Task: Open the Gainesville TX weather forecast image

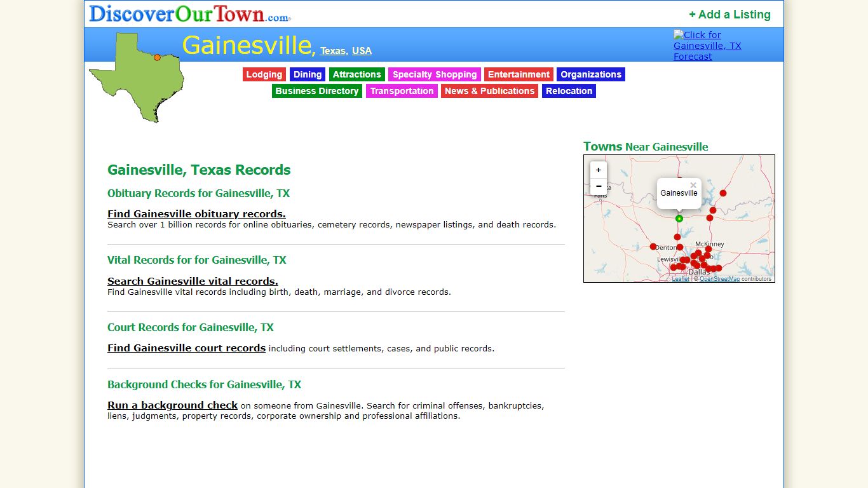Action: 707,46
